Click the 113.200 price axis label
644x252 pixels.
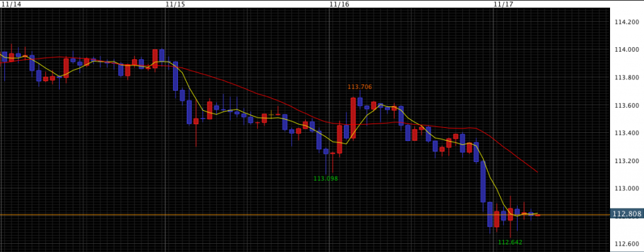pos(627,161)
